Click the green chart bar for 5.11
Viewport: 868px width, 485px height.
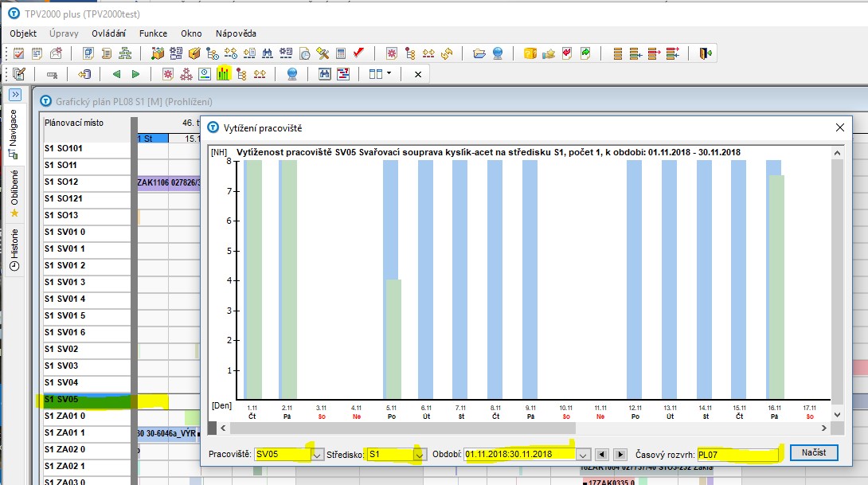point(393,338)
